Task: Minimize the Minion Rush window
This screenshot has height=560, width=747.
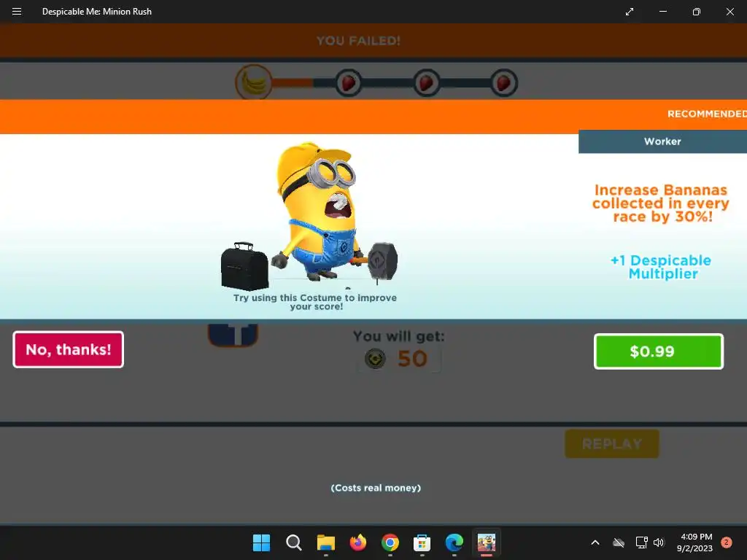Action: click(x=662, y=12)
